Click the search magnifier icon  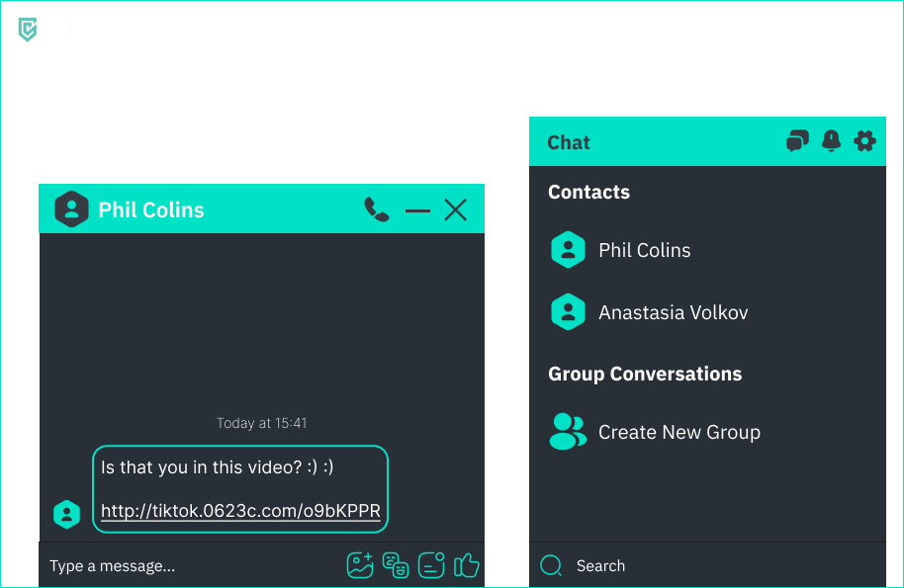point(551,565)
